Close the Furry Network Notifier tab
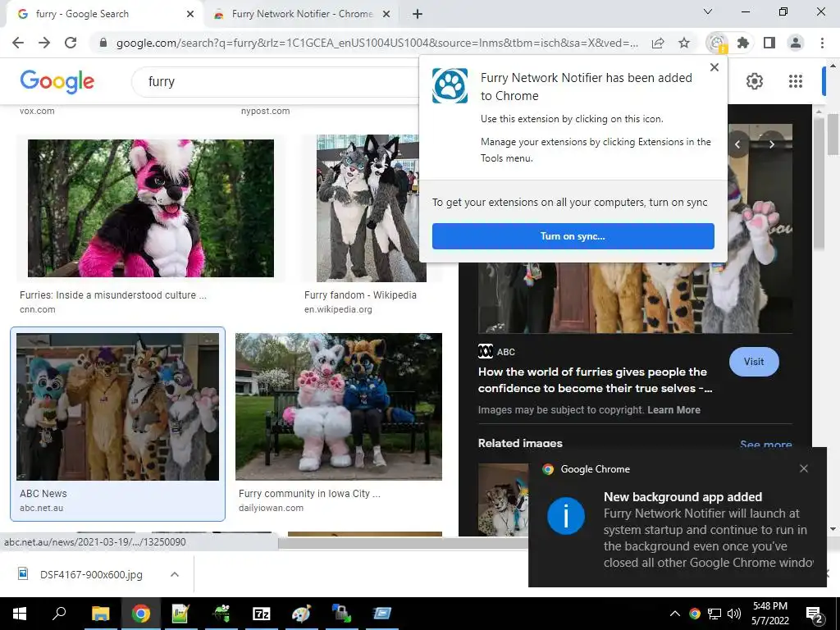 click(x=386, y=15)
